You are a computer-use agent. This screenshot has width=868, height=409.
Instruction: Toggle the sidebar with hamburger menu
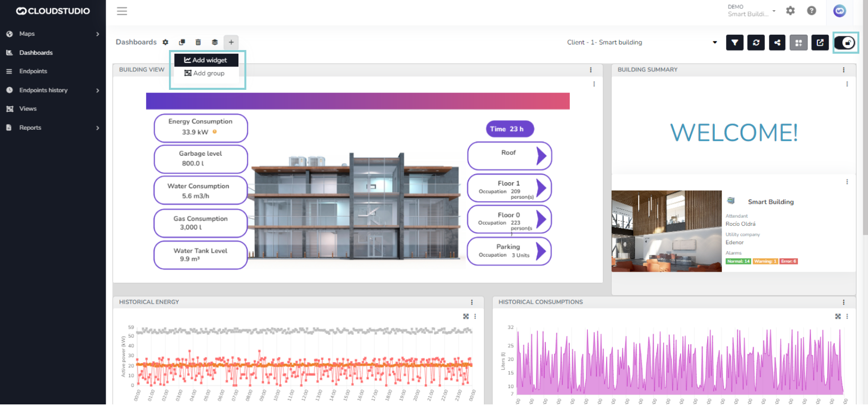pos(122,11)
